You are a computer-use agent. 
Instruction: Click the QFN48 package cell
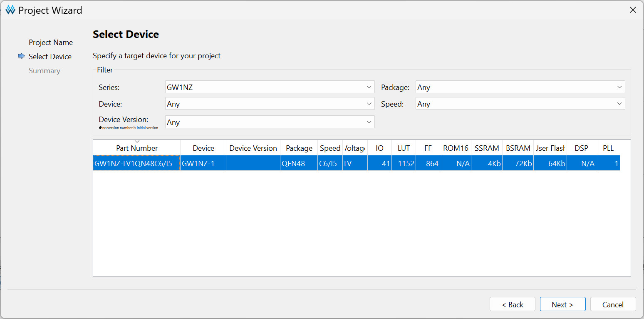tap(299, 163)
